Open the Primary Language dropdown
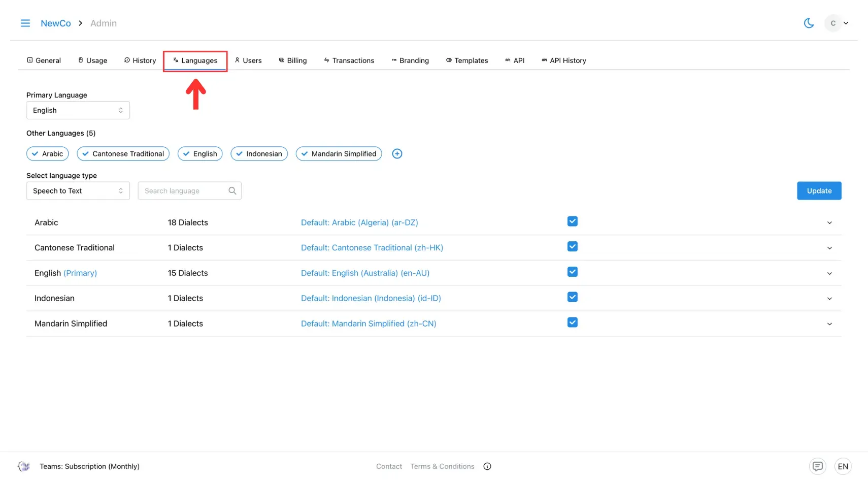 [x=78, y=110]
